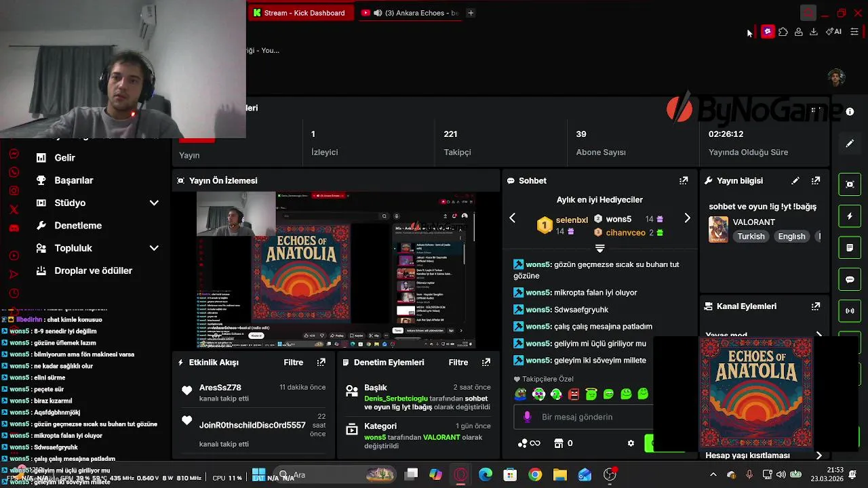Open the browser easy setup sliders icon

(x=854, y=32)
